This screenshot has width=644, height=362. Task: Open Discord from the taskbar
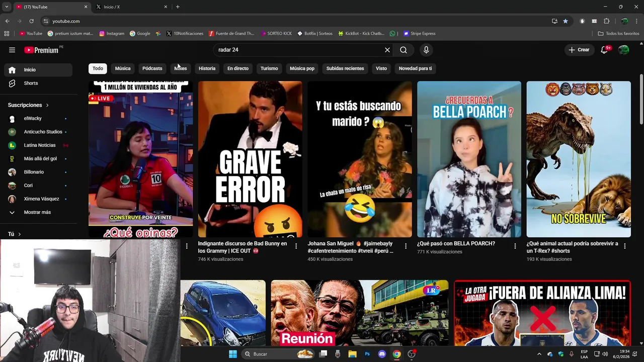[382, 354]
